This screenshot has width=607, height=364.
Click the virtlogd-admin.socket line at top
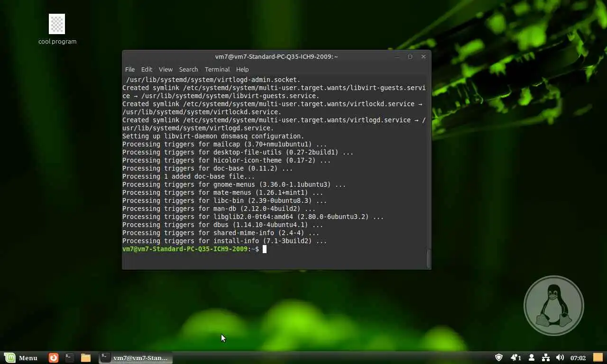(213, 80)
